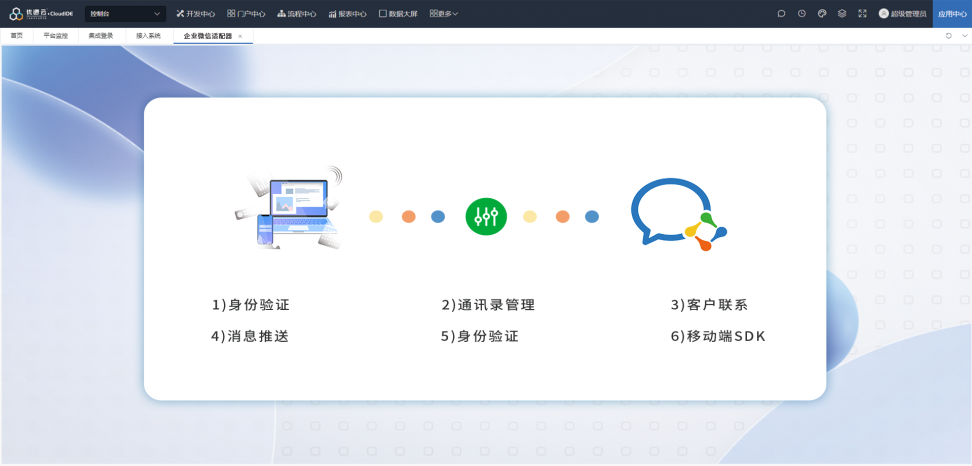This screenshot has width=972, height=466.
Task: Click the user avatar icon
Action: pos(883,14)
